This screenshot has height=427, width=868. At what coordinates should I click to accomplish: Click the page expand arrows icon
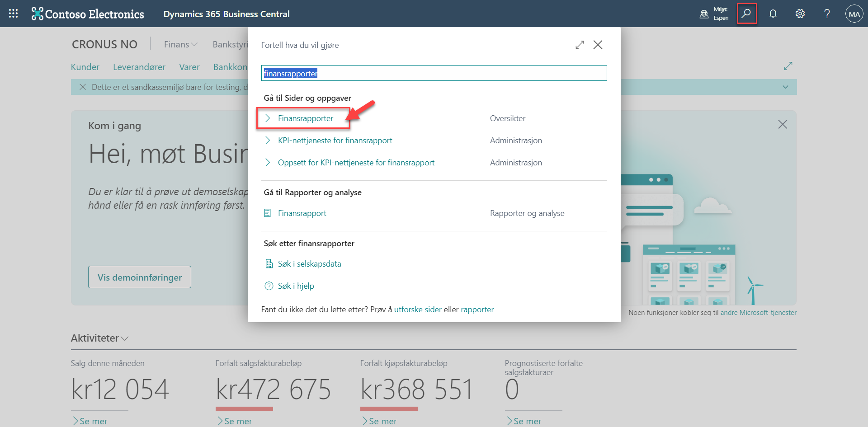tap(788, 66)
